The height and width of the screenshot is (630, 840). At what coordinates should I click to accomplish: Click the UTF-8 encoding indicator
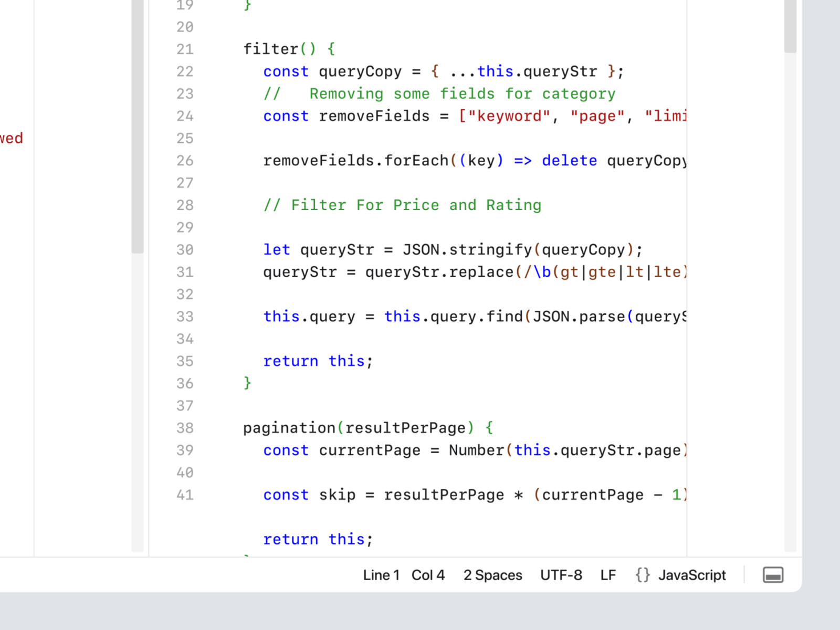[561, 575]
